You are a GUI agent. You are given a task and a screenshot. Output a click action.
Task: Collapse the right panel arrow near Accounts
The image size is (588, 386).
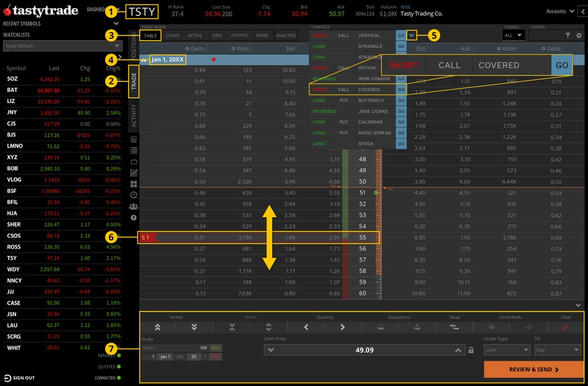pos(583,12)
